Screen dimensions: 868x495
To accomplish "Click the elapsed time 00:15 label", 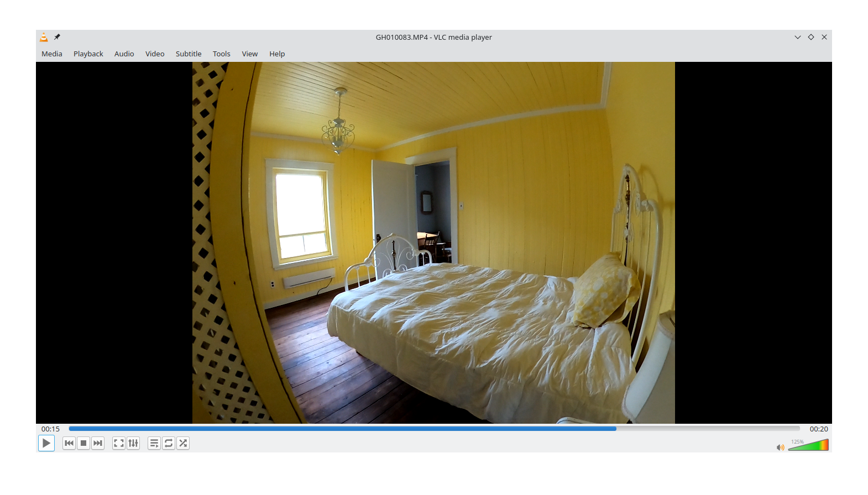I will click(50, 429).
